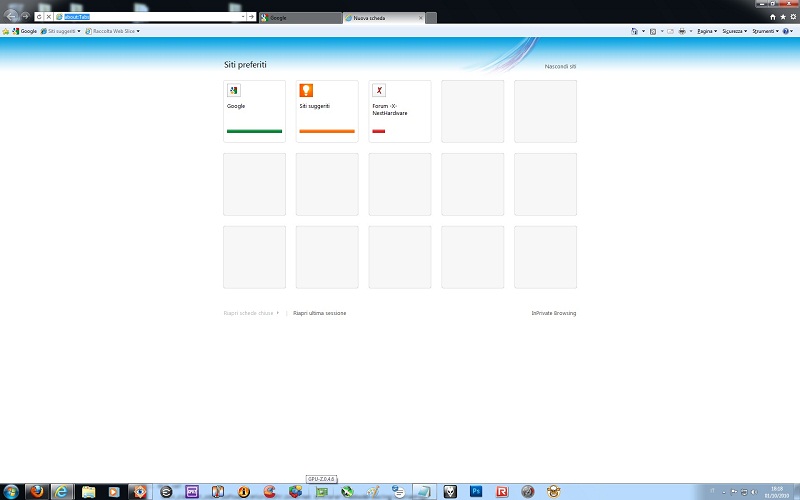Click the Google tile's site icon
The width and height of the screenshot is (800, 500).
pos(234,91)
